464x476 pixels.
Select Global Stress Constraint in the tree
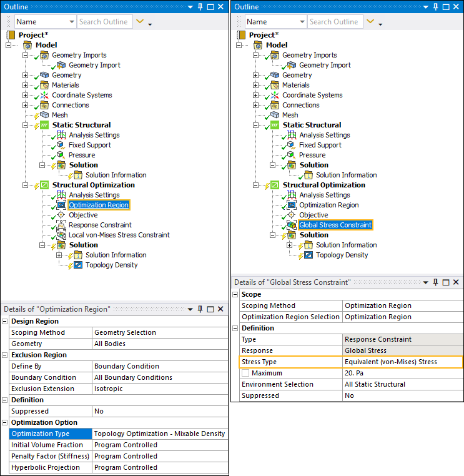click(x=335, y=225)
